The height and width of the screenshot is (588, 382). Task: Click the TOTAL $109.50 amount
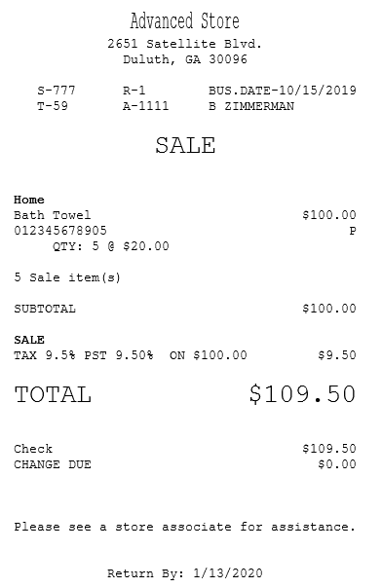[302, 394]
